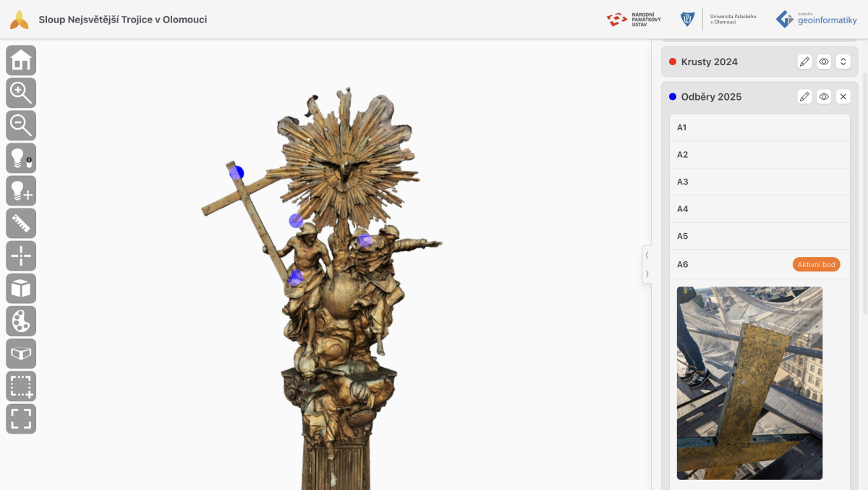Edit the Odběry 2025 layer
This screenshot has height=490, width=868.
pos(804,97)
